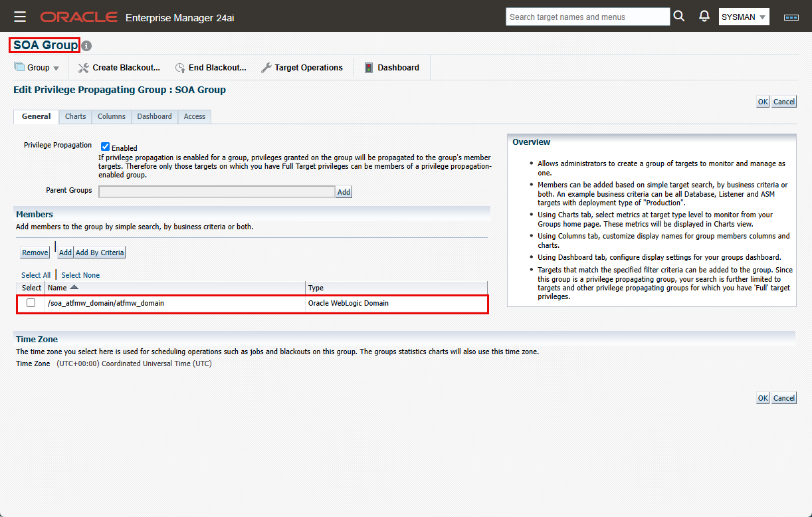Disable the Privilege Propagation checkbox
812x517 pixels.
point(105,147)
